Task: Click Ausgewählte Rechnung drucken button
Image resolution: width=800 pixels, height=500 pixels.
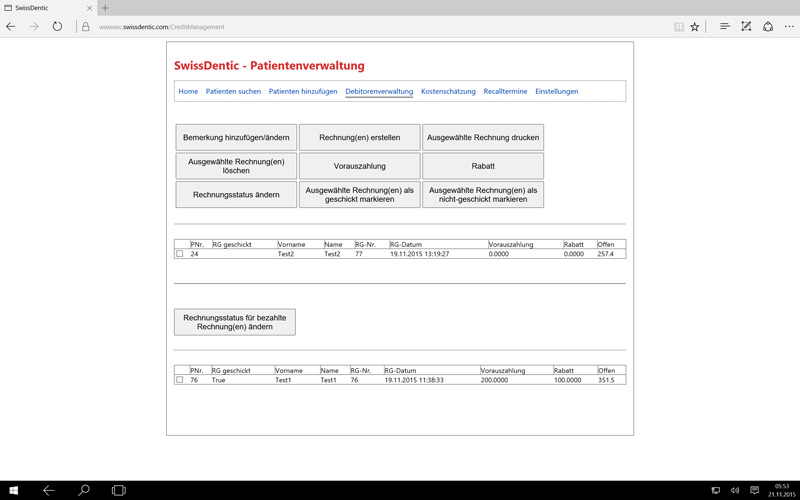Action: [x=483, y=138]
